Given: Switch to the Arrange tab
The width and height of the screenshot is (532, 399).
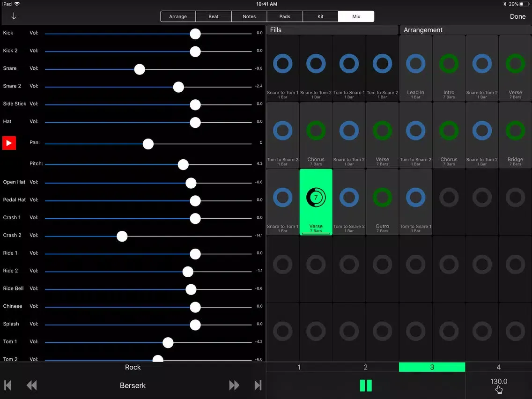Looking at the screenshot, I should tap(178, 16).
